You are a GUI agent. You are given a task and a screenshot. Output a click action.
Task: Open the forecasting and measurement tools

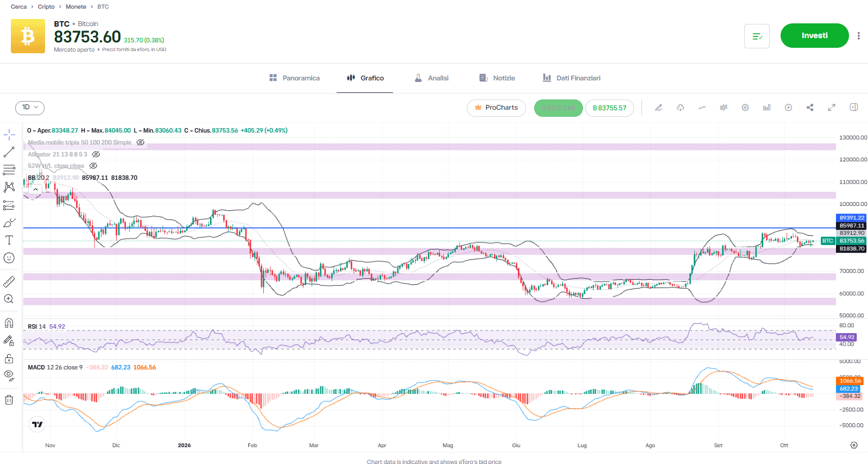click(9, 205)
